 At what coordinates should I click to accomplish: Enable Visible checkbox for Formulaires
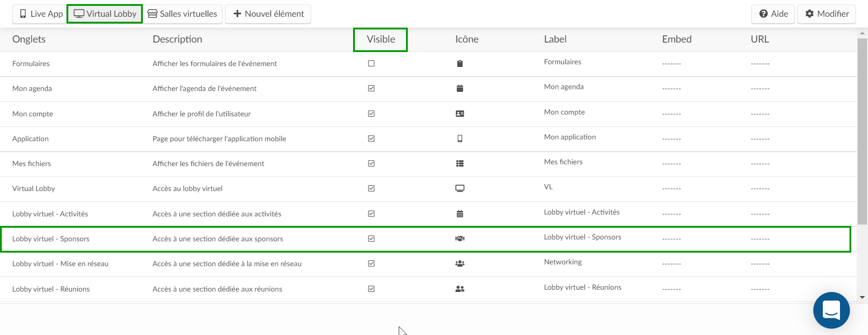(371, 63)
